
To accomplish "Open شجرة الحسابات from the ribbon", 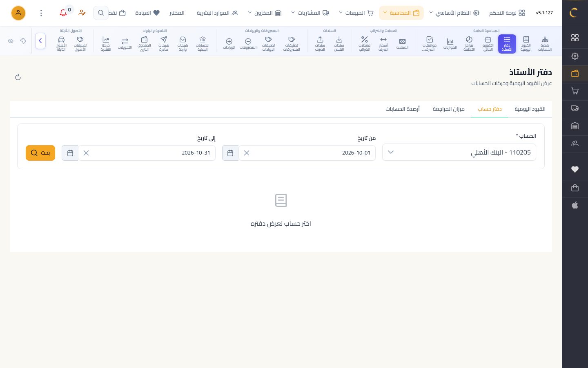I will [x=545, y=44].
